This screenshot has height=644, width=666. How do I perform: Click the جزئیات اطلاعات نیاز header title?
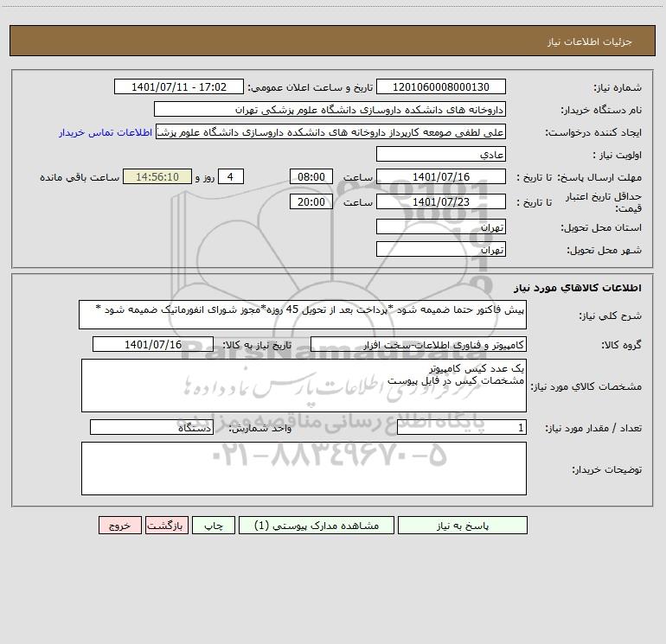click(x=590, y=41)
